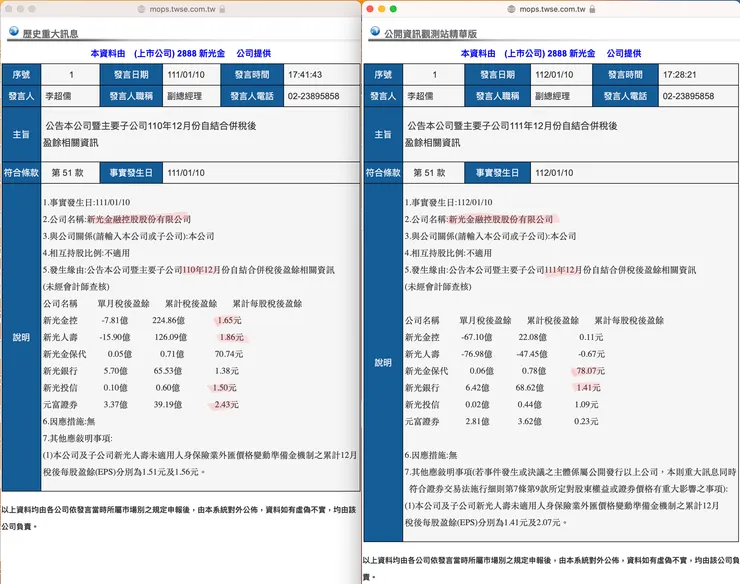Viewport: 740px width, 584px height.
Task: Click phone number 02-23895858 in left window
Action: (313, 96)
